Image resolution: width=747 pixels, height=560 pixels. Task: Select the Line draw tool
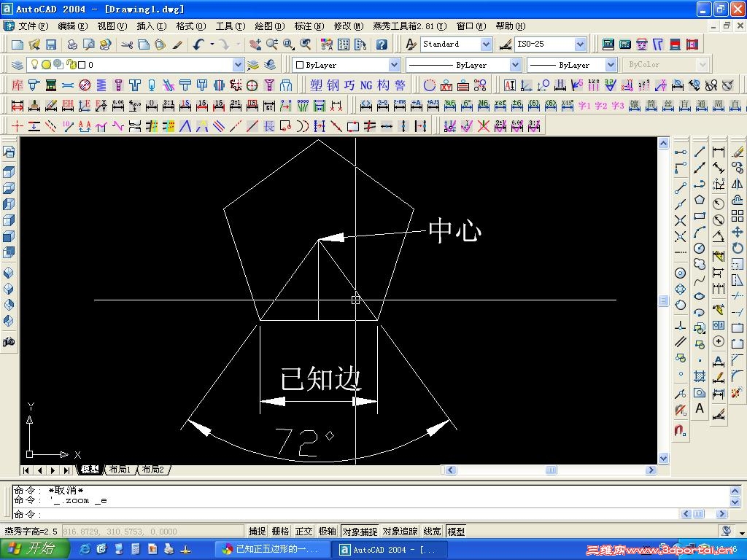[700, 152]
